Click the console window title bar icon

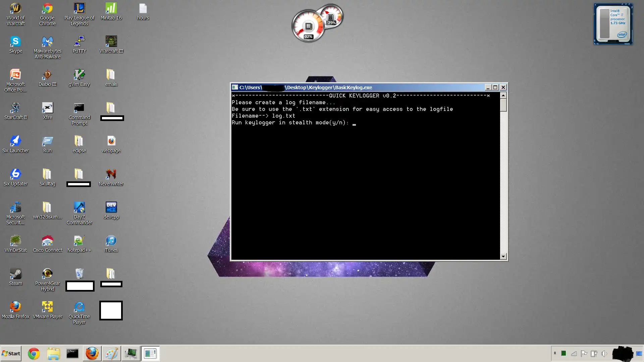click(x=235, y=87)
